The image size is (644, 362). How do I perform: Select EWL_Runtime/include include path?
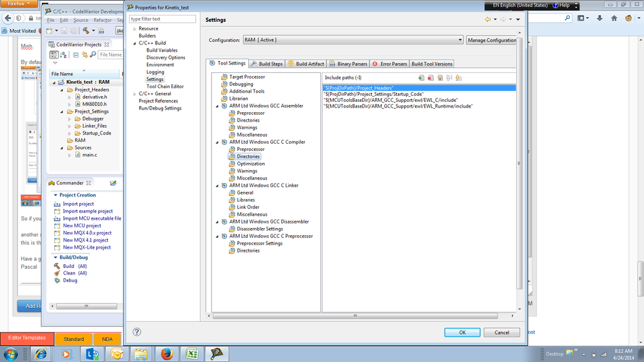click(x=398, y=106)
